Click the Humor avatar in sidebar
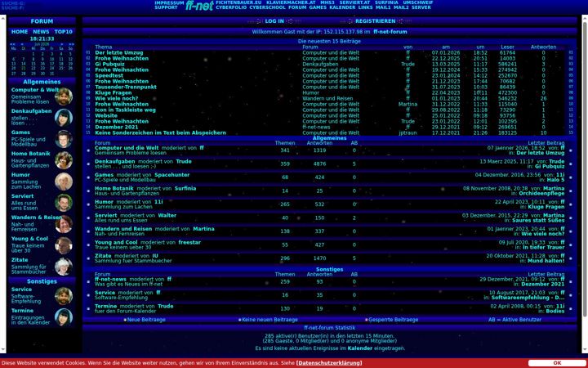This screenshot has width=588, height=368. [64, 182]
